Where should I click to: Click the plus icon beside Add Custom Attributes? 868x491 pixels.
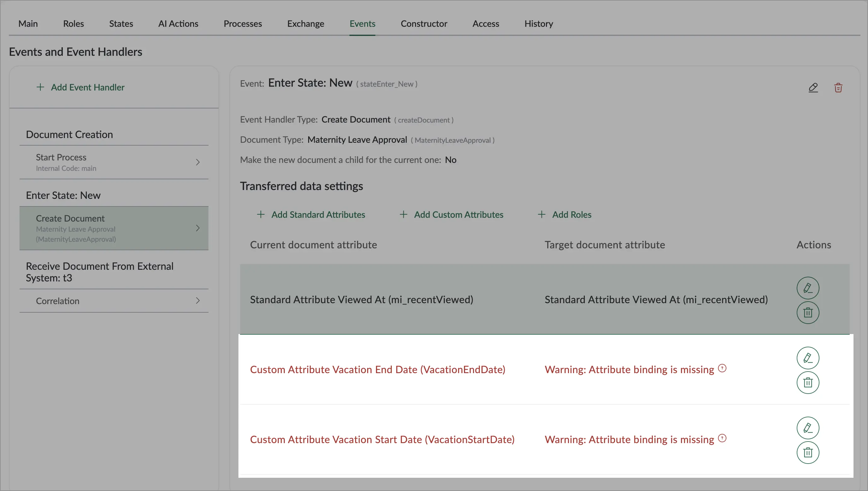tap(403, 215)
